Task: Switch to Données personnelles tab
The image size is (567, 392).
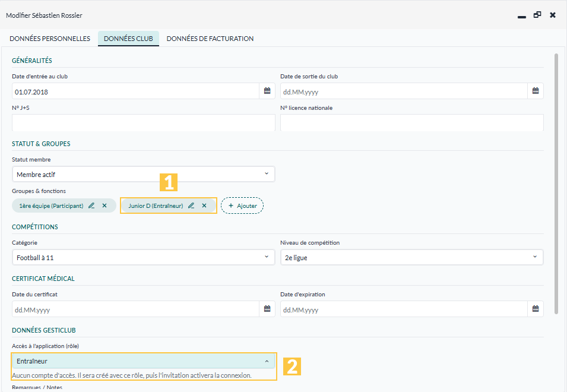Action: [x=50, y=39]
